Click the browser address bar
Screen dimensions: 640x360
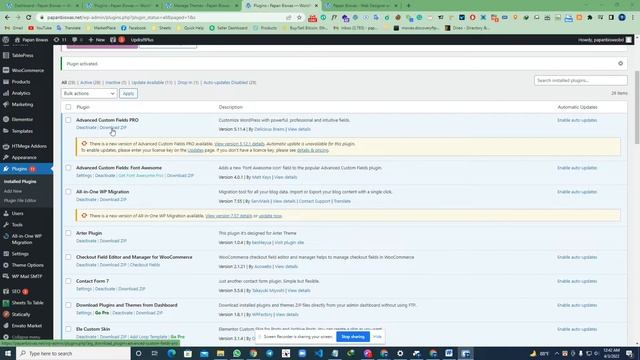[163, 18]
